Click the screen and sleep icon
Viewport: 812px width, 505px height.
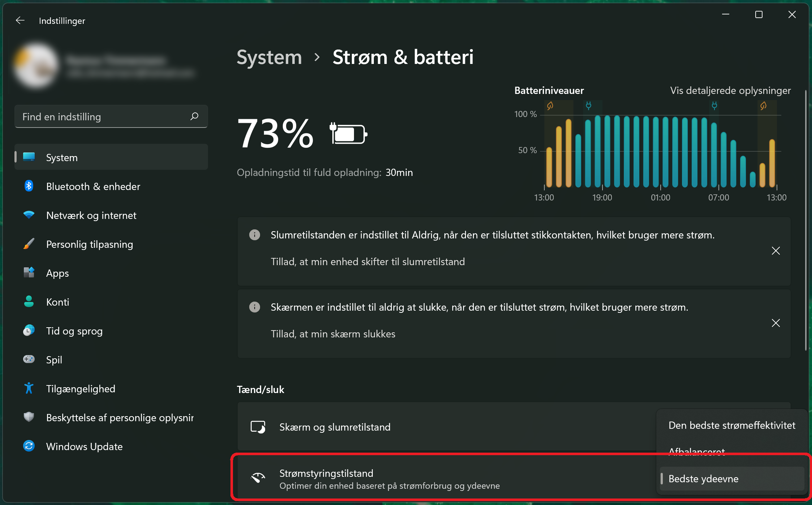[258, 427]
